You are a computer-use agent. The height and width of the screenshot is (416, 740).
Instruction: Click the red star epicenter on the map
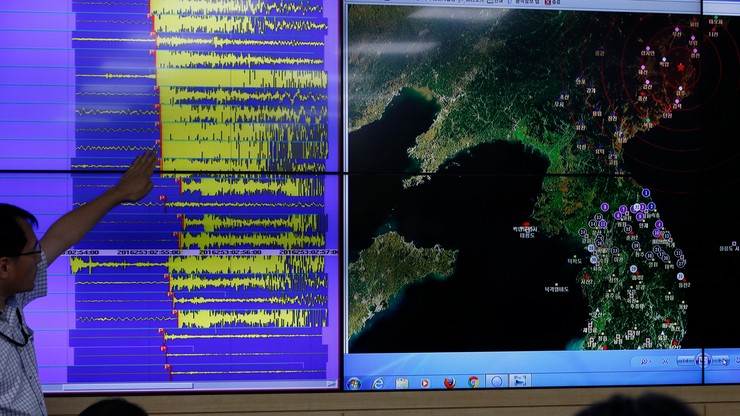681,67
